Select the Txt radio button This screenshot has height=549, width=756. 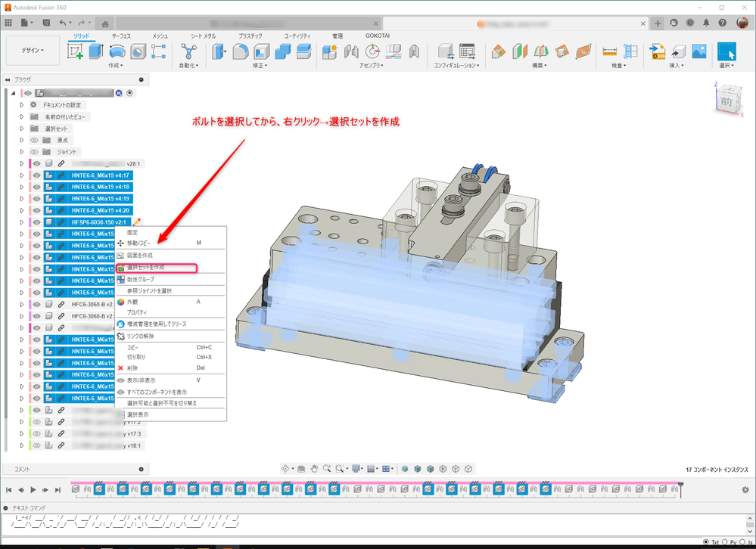[x=706, y=541]
